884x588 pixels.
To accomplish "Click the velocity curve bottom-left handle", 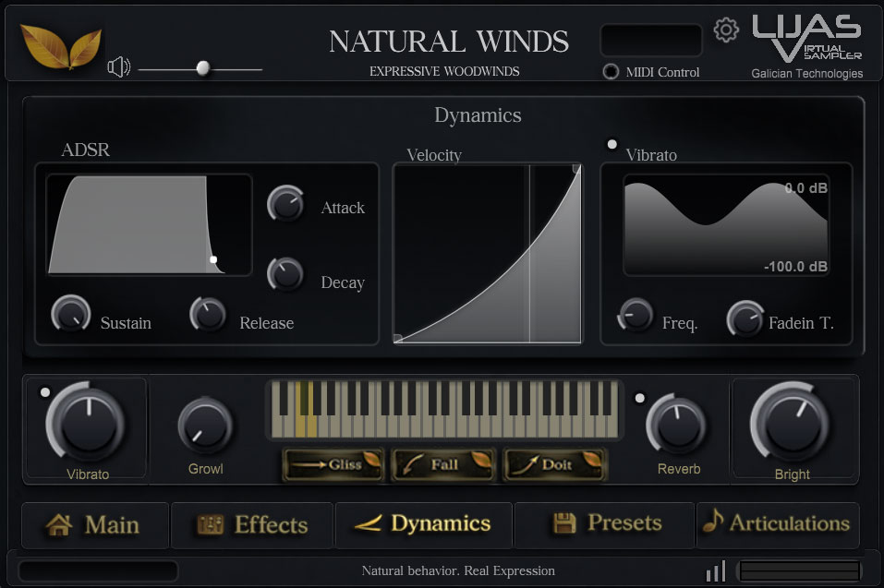I will tap(397, 338).
